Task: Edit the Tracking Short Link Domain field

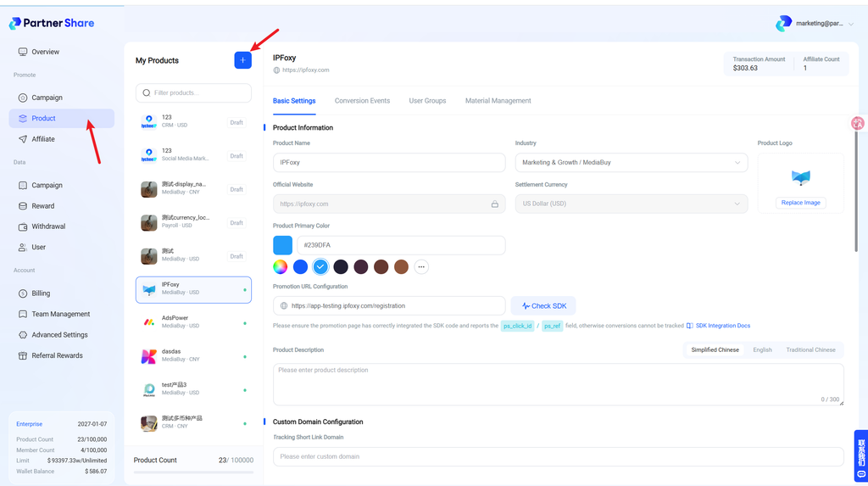Action: pyautogui.click(x=558, y=456)
